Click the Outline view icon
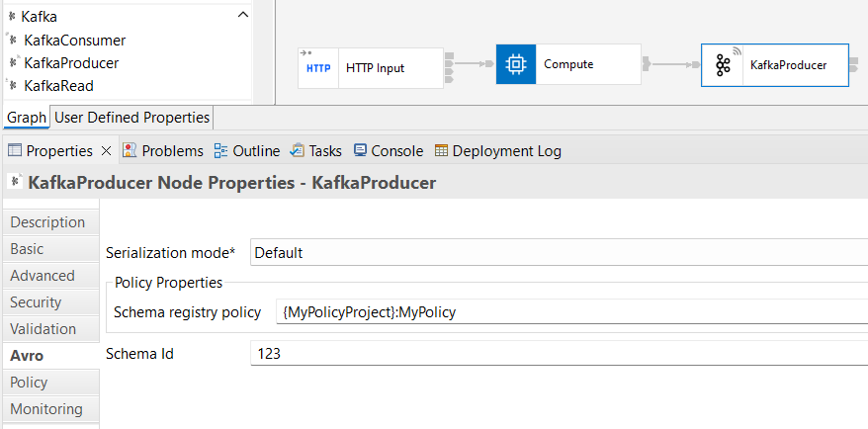This screenshot has width=868, height=429. 220,150
